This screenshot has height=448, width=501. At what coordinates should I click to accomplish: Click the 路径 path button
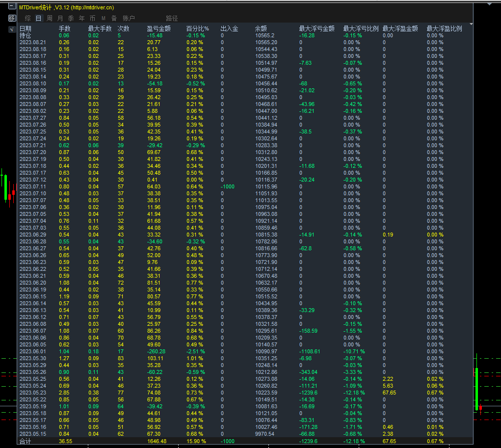click(x=172, y=18)
